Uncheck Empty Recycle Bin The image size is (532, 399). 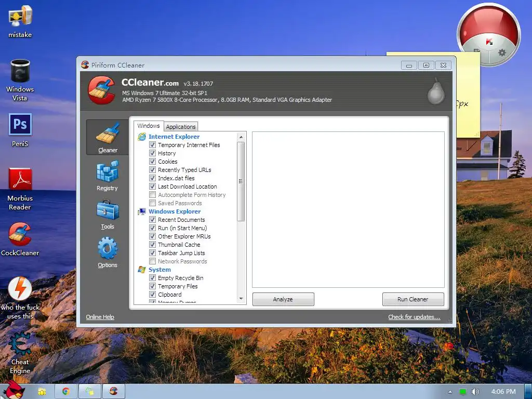click(152, 278)
